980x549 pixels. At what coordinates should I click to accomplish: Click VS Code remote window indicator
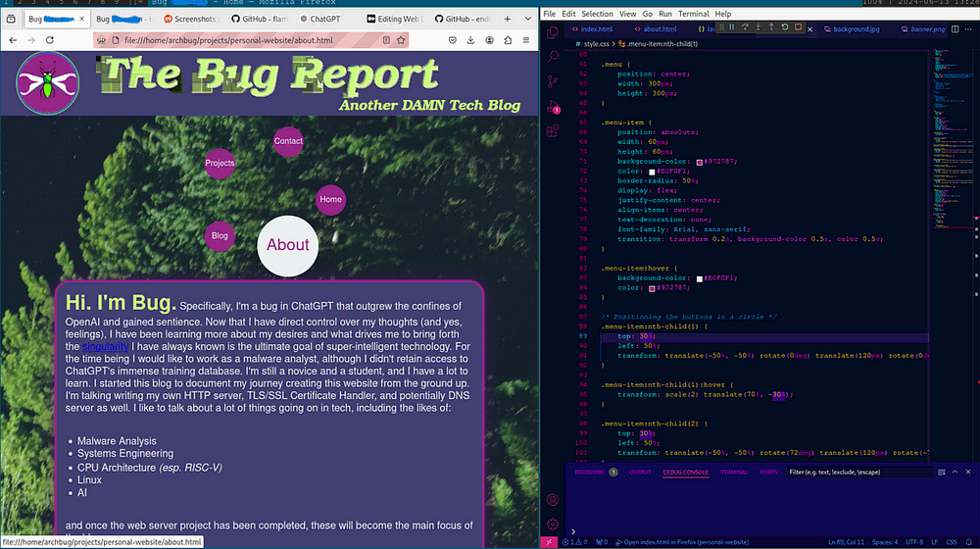click(x=550, y=542)
